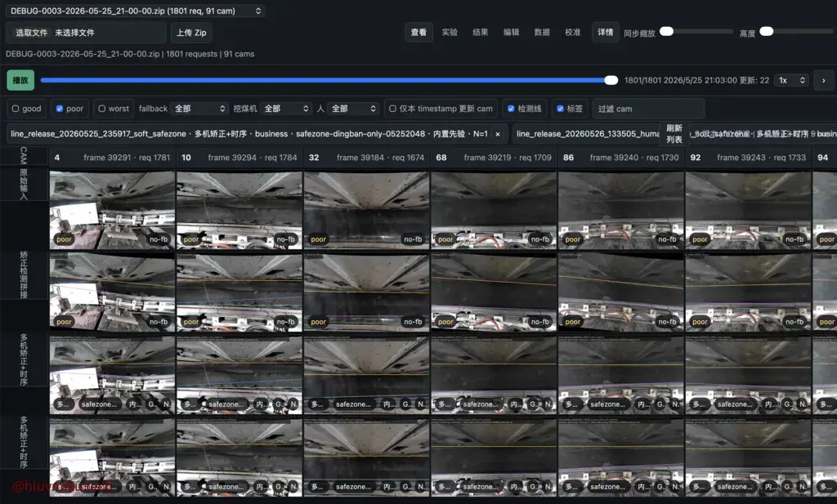
Task: Open the 挖煤机 全部 dropdown
Action: [x=285, y=109]
